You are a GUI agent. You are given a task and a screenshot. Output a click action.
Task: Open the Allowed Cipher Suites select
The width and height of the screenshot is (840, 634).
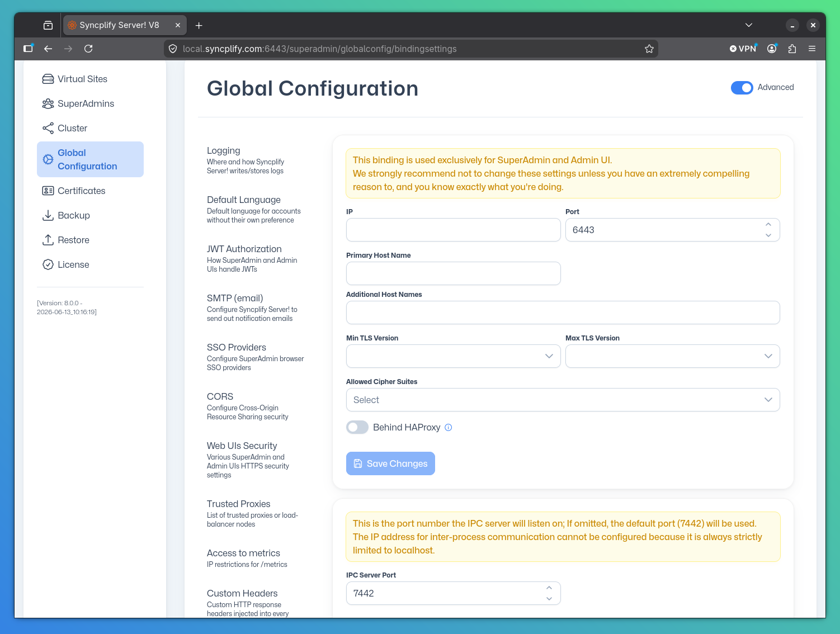tap(563, 400)
